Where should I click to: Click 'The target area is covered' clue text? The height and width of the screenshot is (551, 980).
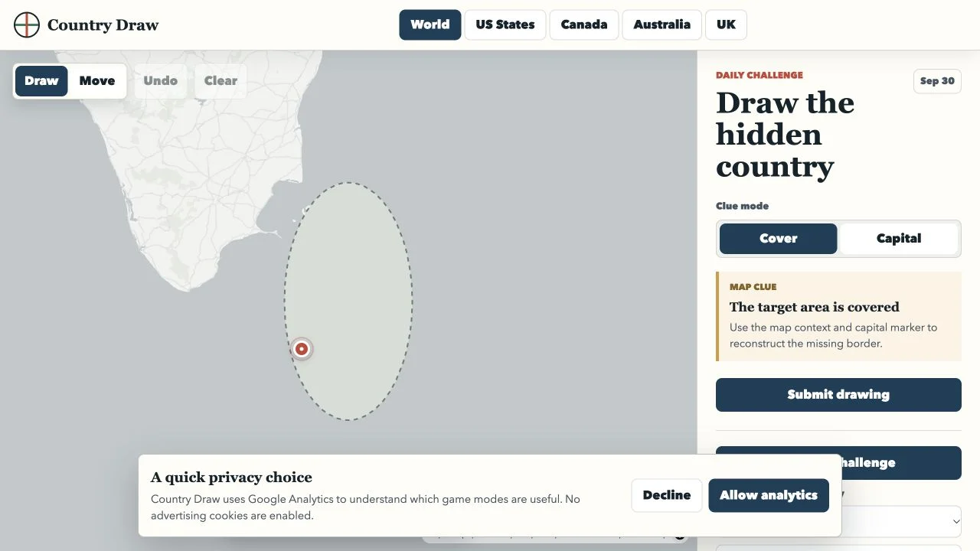coord(814,307)
